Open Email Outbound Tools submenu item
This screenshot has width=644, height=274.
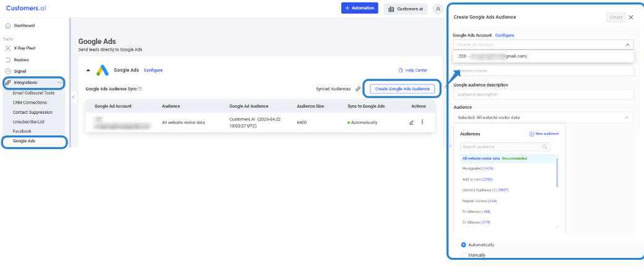coord(33,93)
